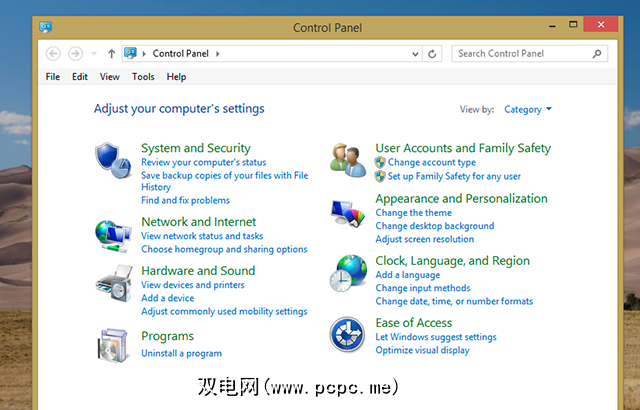Click the Control Panel title bar icon
This screenshot has width=640, height=410.
coord(45,27)
